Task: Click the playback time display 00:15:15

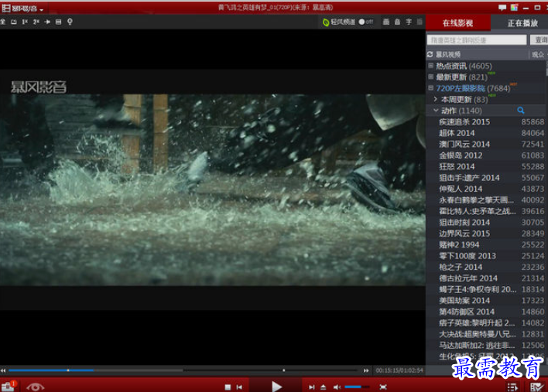Action: 399,370
